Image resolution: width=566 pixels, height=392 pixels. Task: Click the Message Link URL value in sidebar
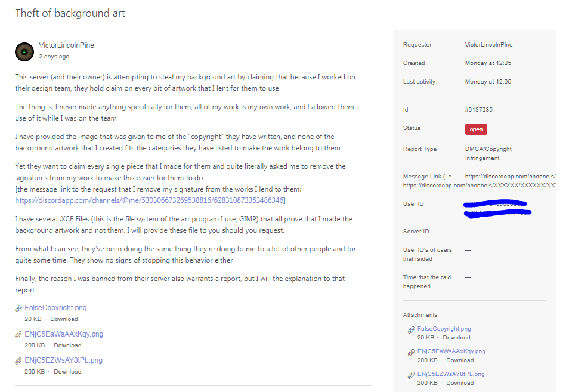[x=510, y=177]
